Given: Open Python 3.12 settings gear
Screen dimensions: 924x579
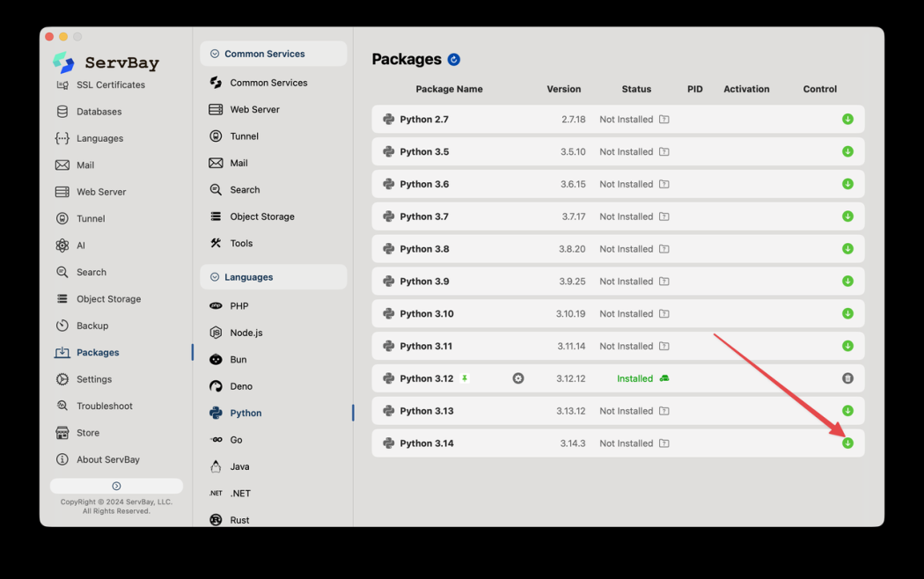Looking at the screenshot, I should pyautogui.click(x=518, y=378).
